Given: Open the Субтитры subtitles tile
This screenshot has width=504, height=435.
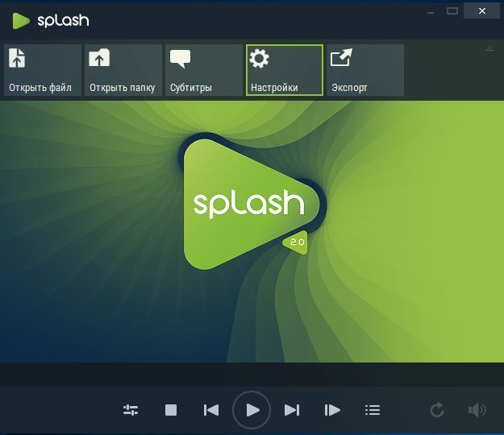Looking at the screenshot, I should point(204,70).
